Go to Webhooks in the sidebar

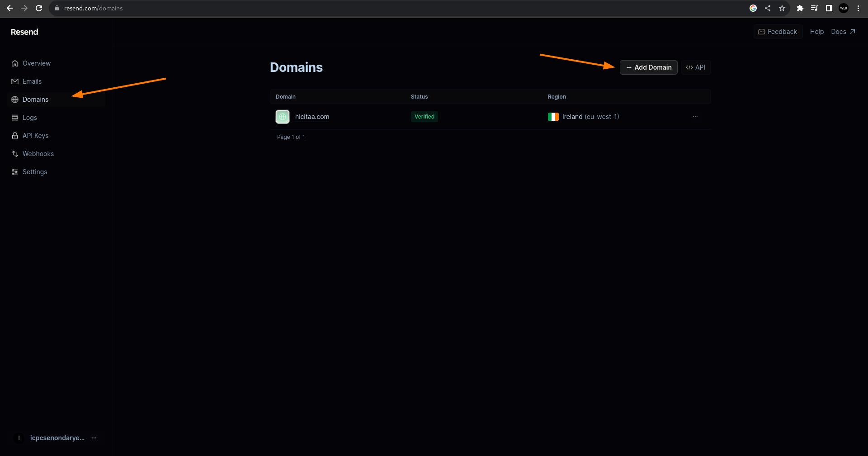point(38,154)
